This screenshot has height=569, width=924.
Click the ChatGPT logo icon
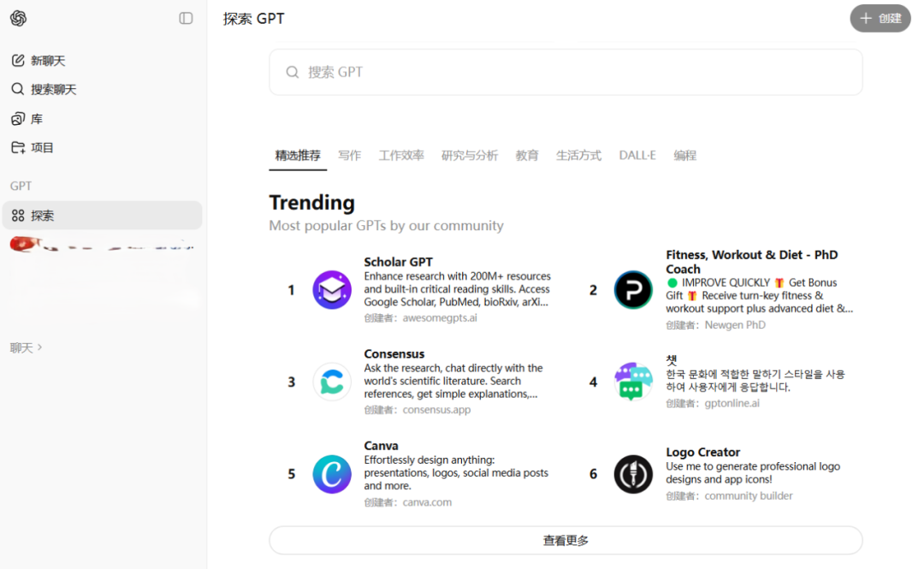point(18,18)
